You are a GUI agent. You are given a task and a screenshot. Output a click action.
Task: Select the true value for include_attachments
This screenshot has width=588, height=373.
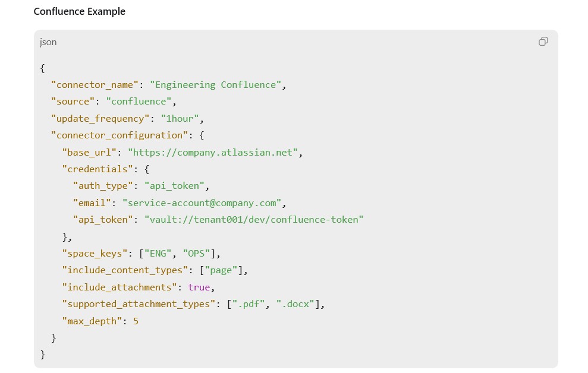tap(199, 287)
